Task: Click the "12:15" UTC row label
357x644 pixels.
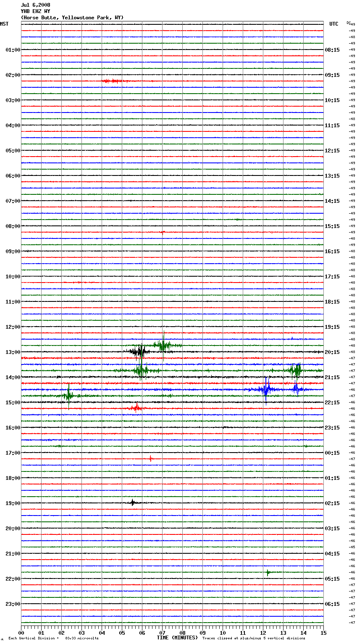Action: (332, 151)
